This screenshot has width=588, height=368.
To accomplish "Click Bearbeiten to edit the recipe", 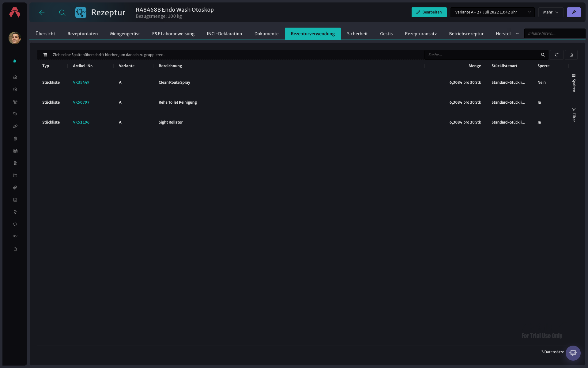I will pos(429,12).
